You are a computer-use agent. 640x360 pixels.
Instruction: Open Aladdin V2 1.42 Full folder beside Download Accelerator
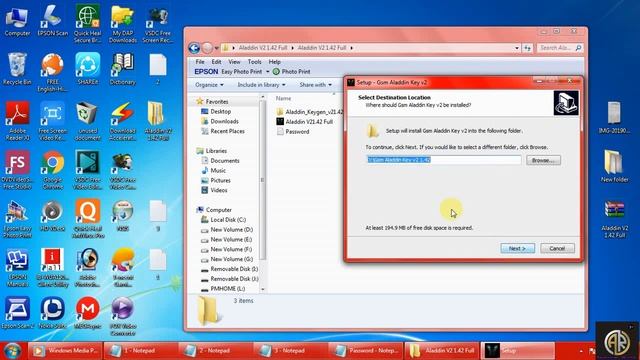(158, 121)
